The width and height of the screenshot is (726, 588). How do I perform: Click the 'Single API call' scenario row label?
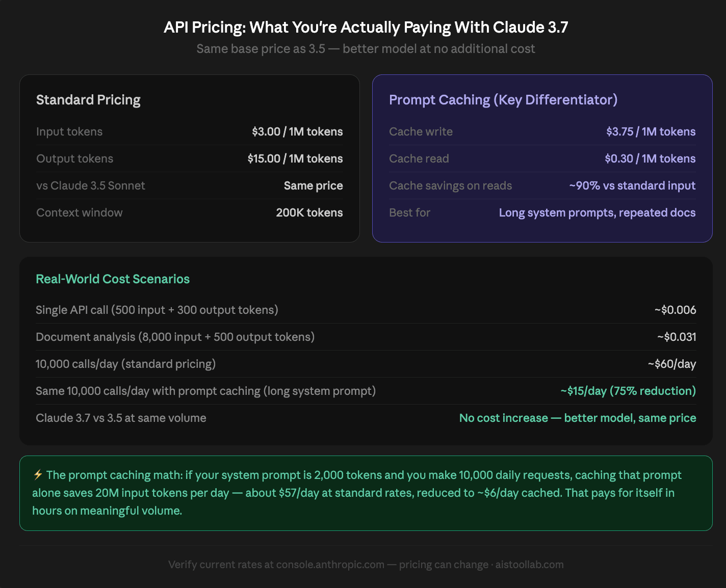tap(157, 310)
